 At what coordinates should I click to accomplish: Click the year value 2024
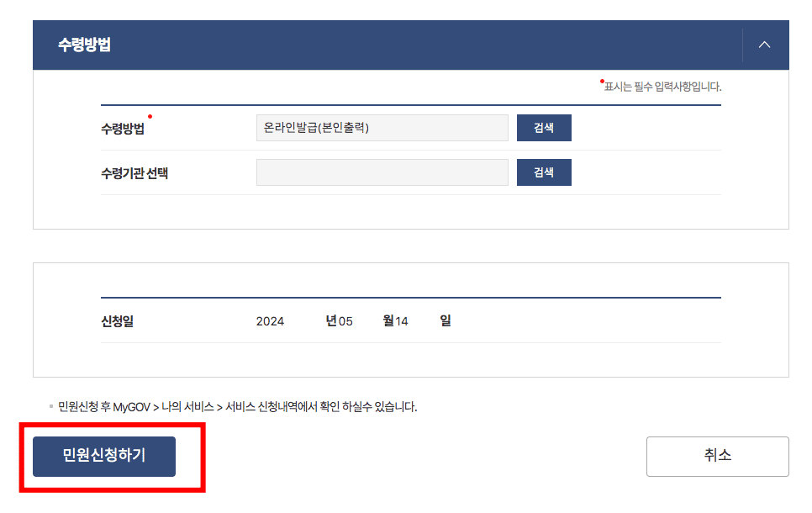(x=270, y=321)
